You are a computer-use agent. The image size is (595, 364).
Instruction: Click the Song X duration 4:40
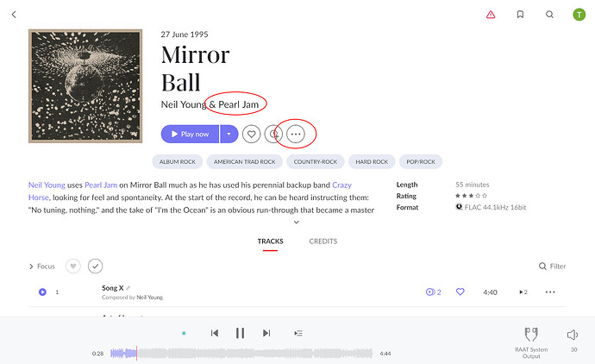[490, 292]
